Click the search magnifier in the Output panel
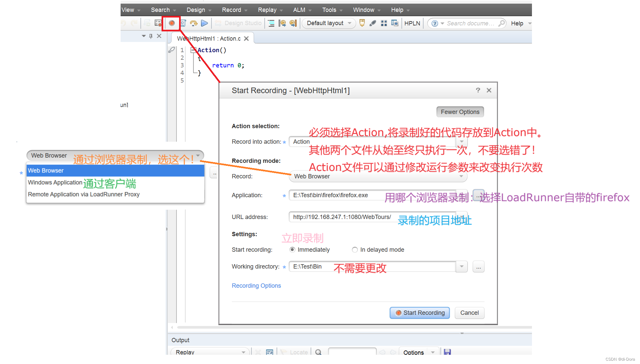This screenshot has width=640, height=364. click(x=318, y=352)
